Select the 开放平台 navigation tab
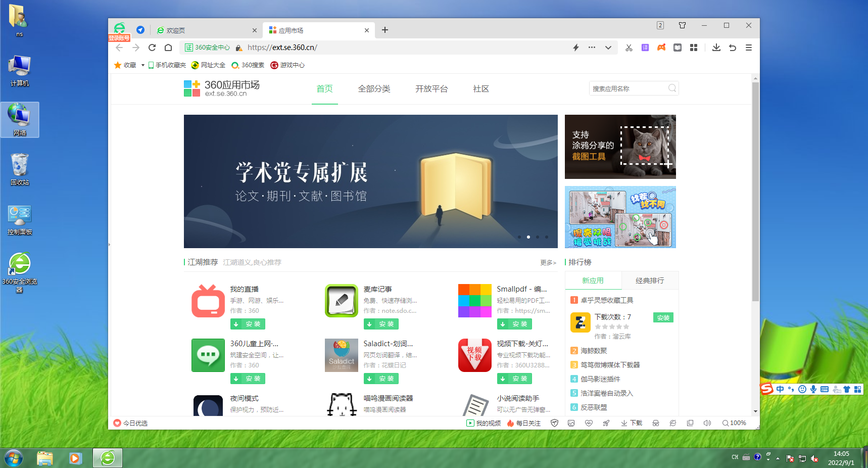This screenshot has height=468, width=868. [x=431, y=89]
